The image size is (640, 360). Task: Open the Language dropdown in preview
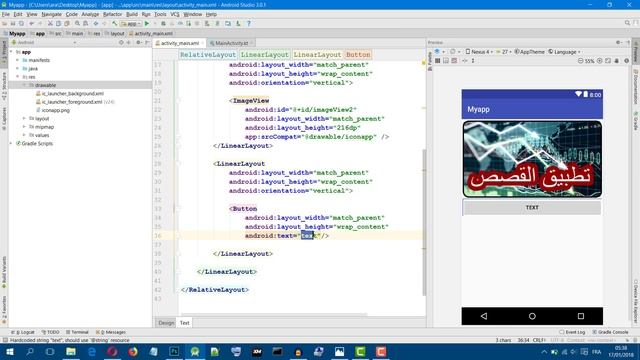pyautogui.click(x=564, y=52)
